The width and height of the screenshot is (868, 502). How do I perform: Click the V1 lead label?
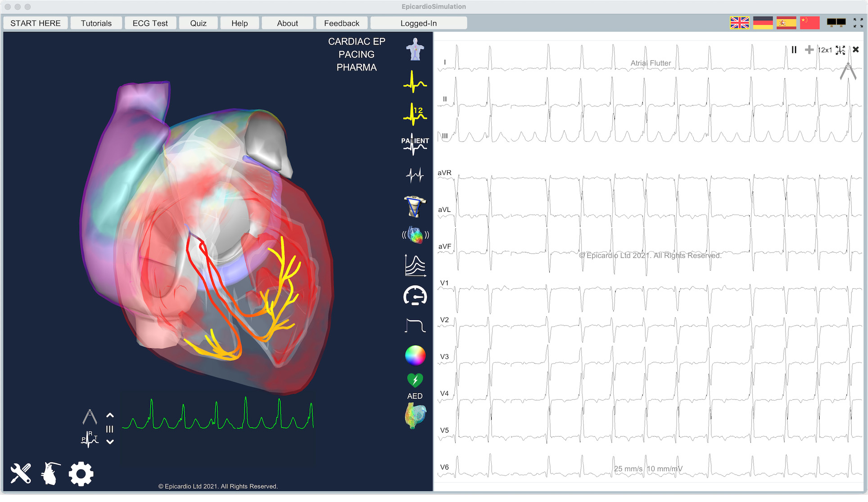pyautogui.click(x=444, y=283)
